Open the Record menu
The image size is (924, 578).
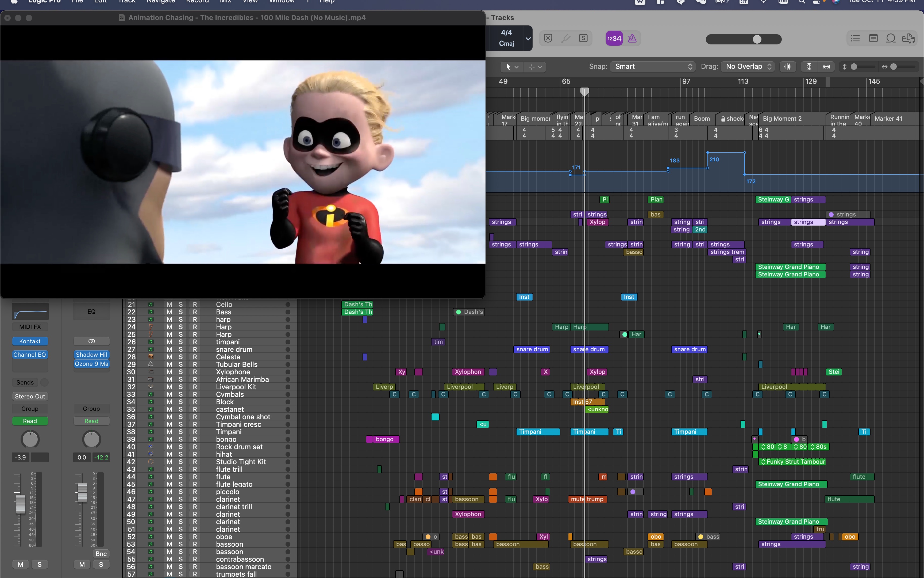coord(197,1)
